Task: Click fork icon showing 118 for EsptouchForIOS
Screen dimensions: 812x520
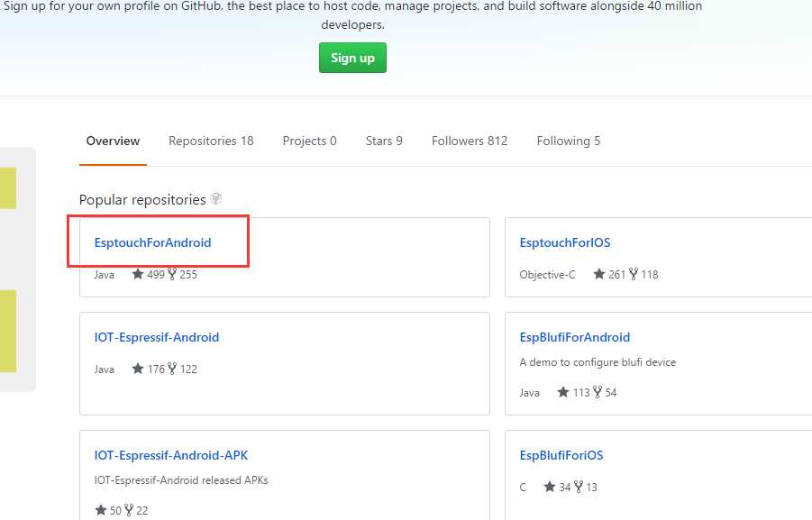Action: [x=634, y=274]
